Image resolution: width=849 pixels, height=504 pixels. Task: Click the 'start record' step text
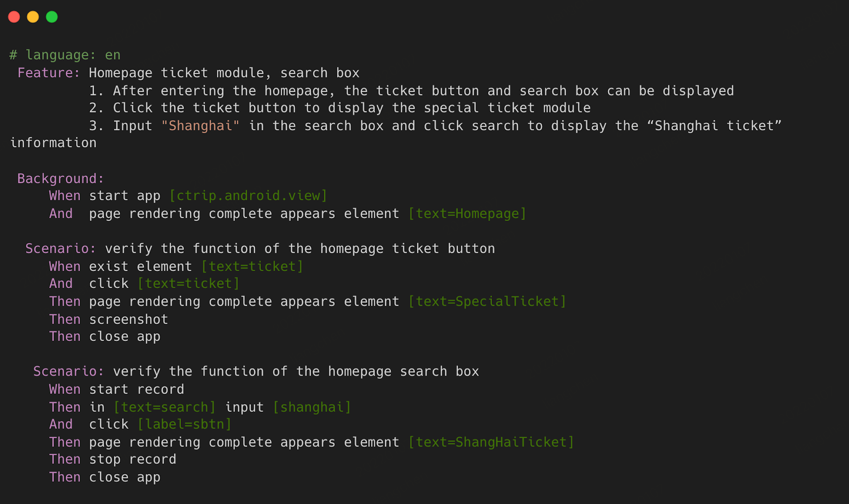137,389
